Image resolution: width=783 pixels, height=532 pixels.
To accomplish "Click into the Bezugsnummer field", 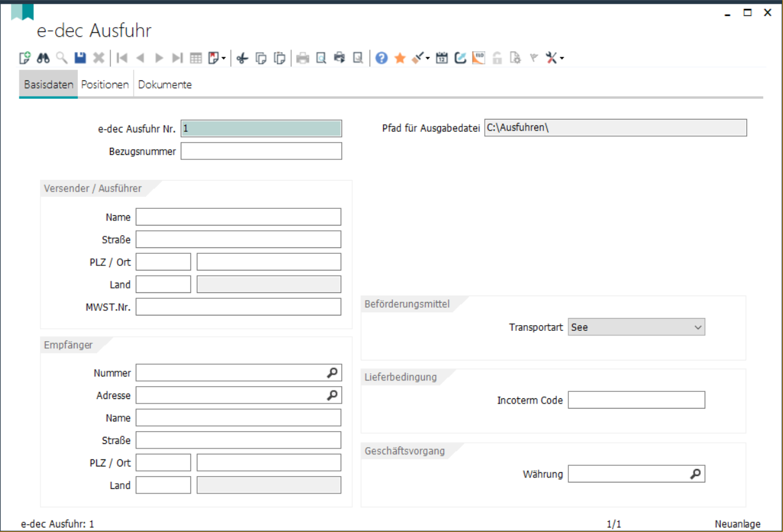I will click(x=261, y=151).
